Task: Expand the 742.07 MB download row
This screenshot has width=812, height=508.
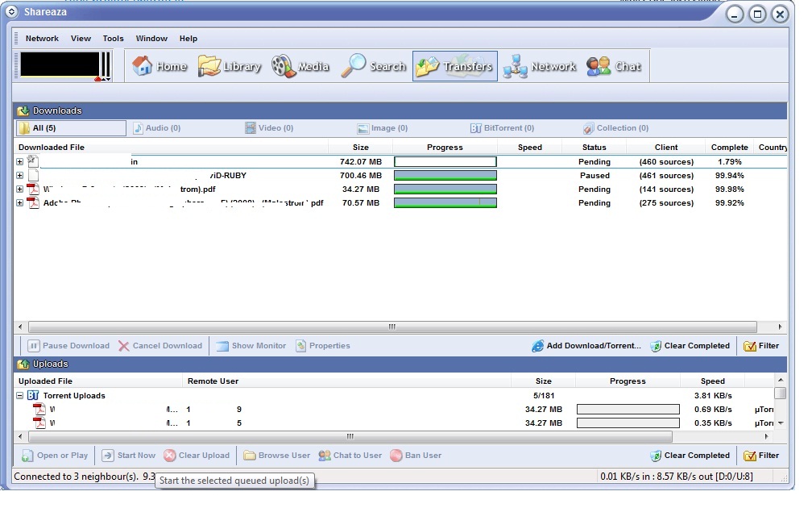Action: point(19,162)
